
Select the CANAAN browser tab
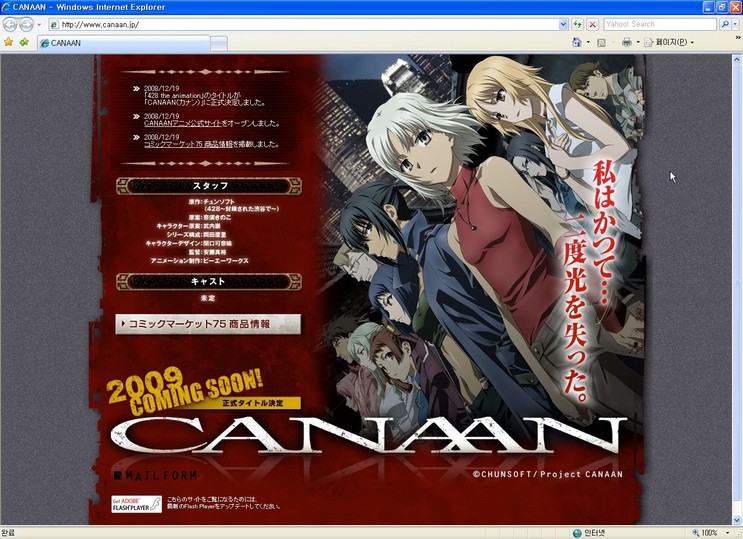120,43
